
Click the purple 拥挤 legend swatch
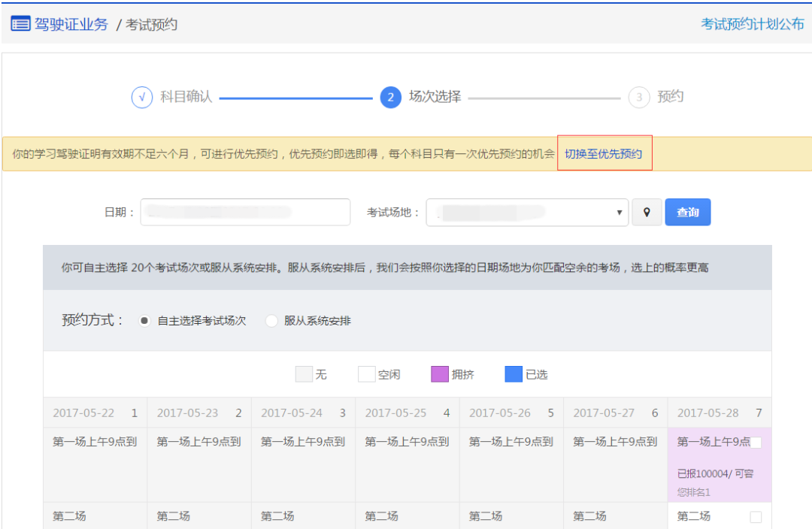(x=439, y=374)
